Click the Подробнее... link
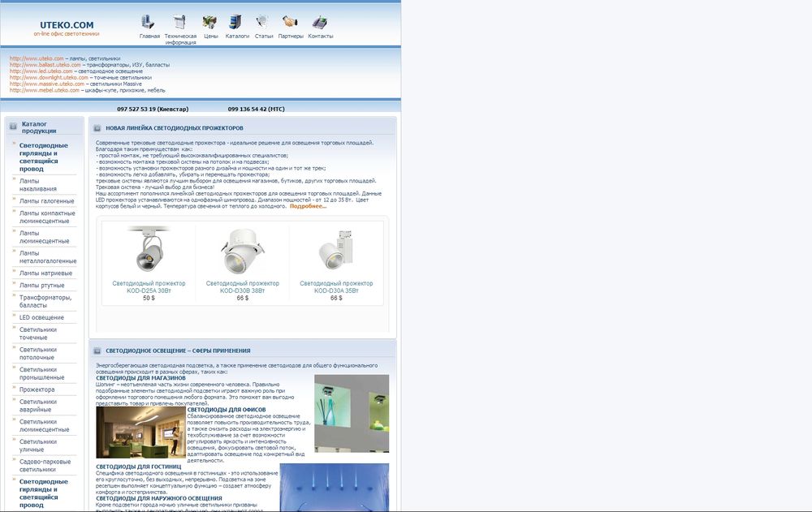This screenshot has width=812, height=512. (x=308, y=206)
